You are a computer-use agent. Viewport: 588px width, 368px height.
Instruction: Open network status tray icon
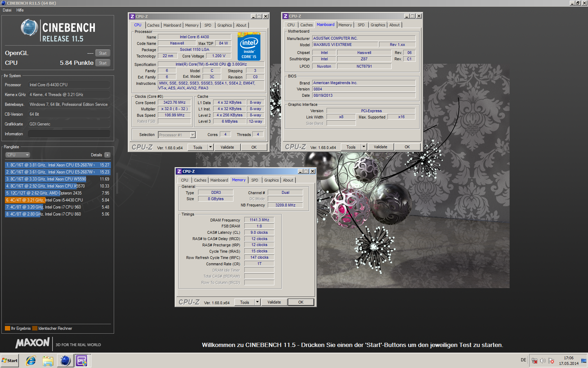(534, 361)
